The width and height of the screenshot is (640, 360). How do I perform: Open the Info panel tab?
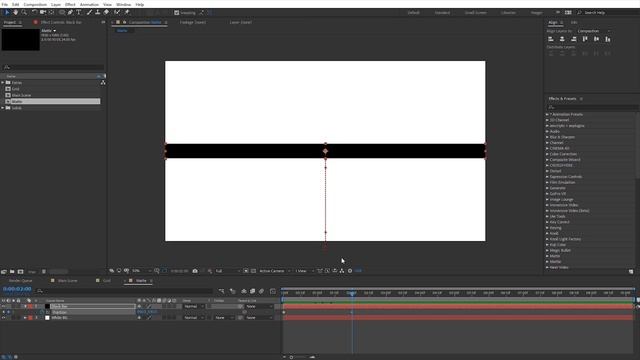tap(574, 22)
